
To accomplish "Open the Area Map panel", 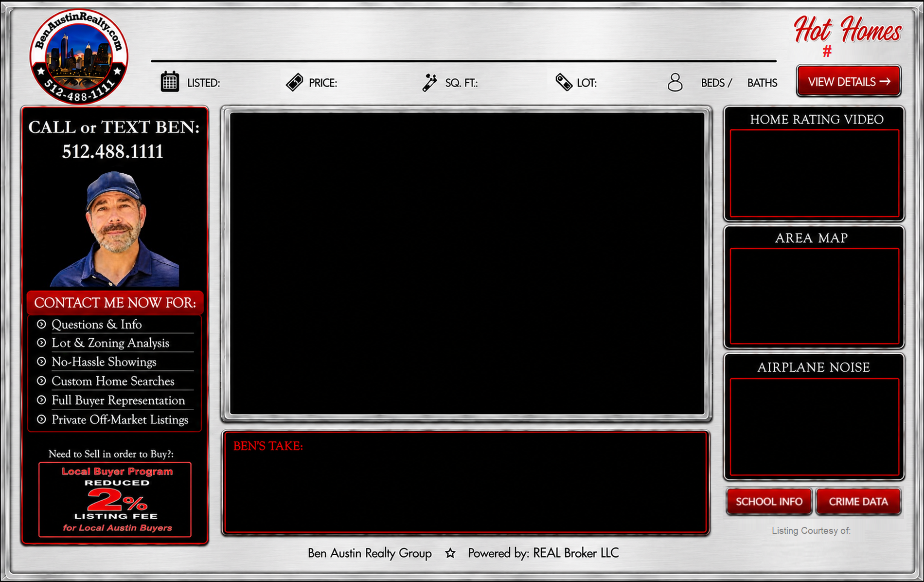I will coord(815,296).
